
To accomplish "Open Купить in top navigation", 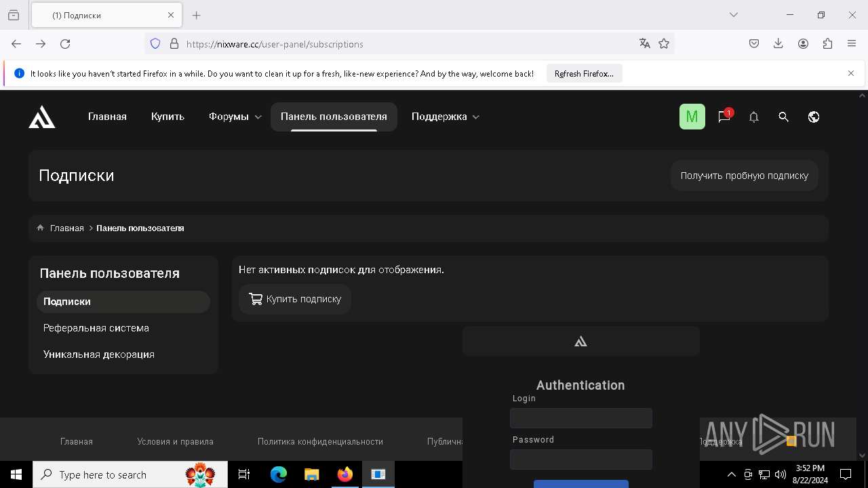I will tap(167, 117).
